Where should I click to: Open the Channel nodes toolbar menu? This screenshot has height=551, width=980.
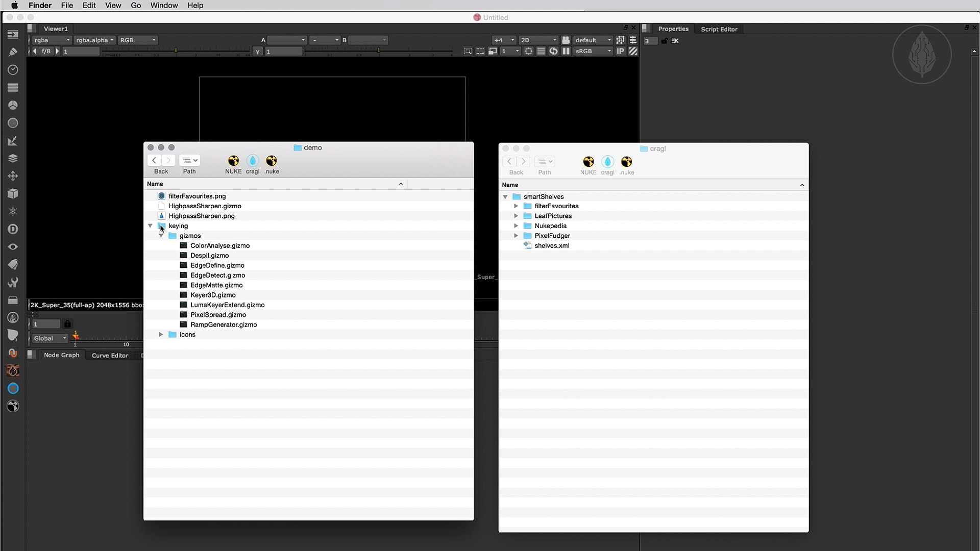click(x=13, y=87)
